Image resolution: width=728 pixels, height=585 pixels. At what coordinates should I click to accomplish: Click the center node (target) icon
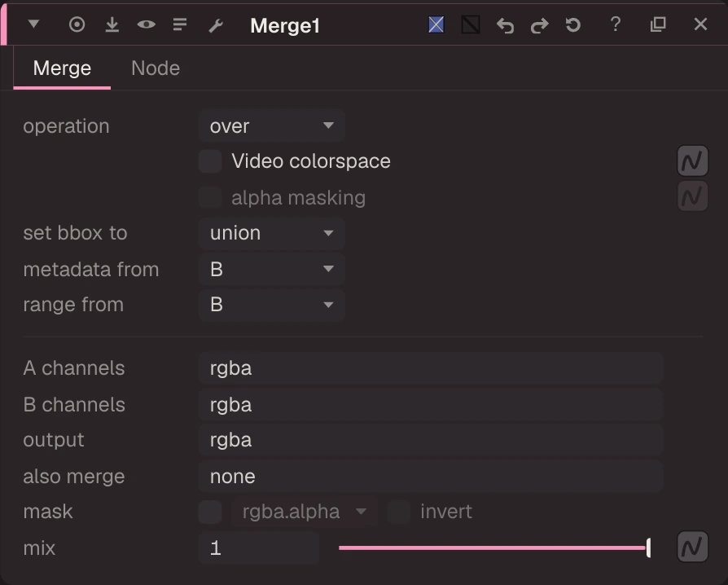point(77,24)
